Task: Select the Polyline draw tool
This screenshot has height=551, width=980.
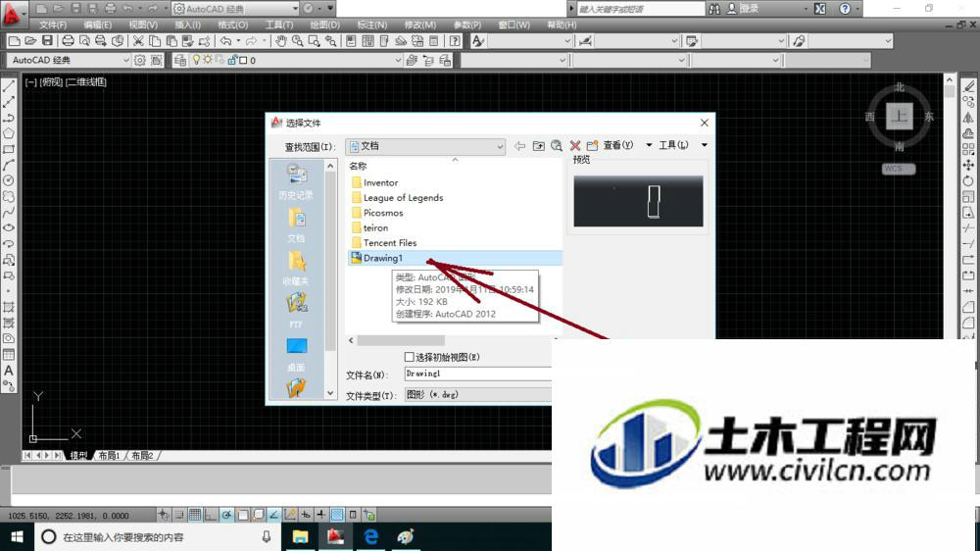Action: pos(9,118)
